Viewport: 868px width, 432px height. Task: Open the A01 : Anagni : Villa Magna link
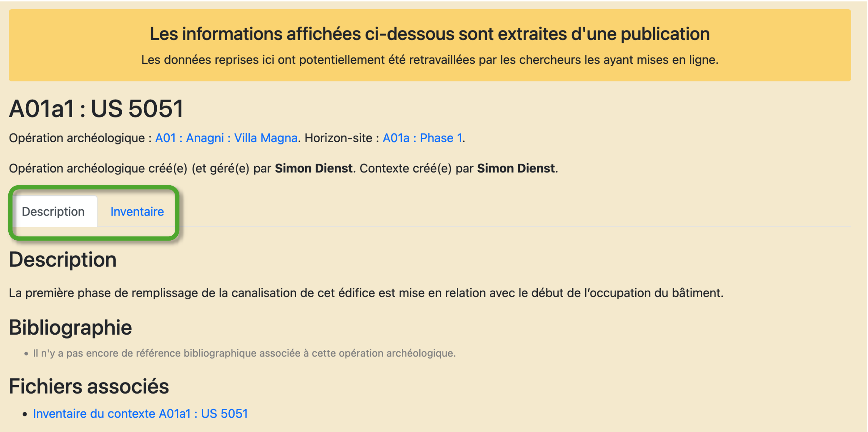coord(226,138)
